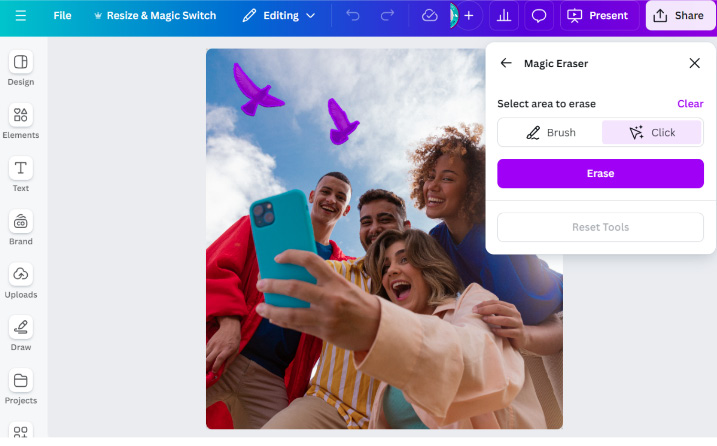This screenshot has height=446, width=717.
Task: Open the Uploads sidebar panel
Action: pos(21,281)
